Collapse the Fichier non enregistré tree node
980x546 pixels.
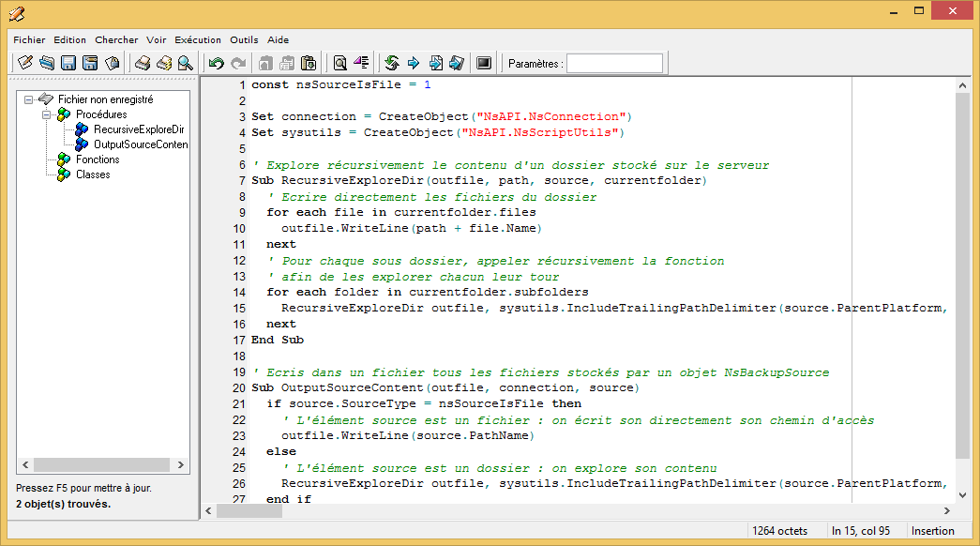tap(29, 99)
